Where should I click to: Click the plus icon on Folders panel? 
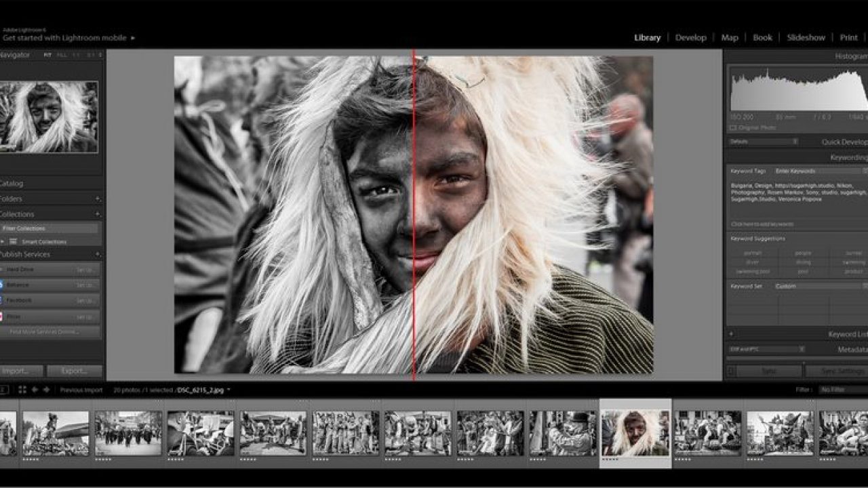[x=98, y=199]
